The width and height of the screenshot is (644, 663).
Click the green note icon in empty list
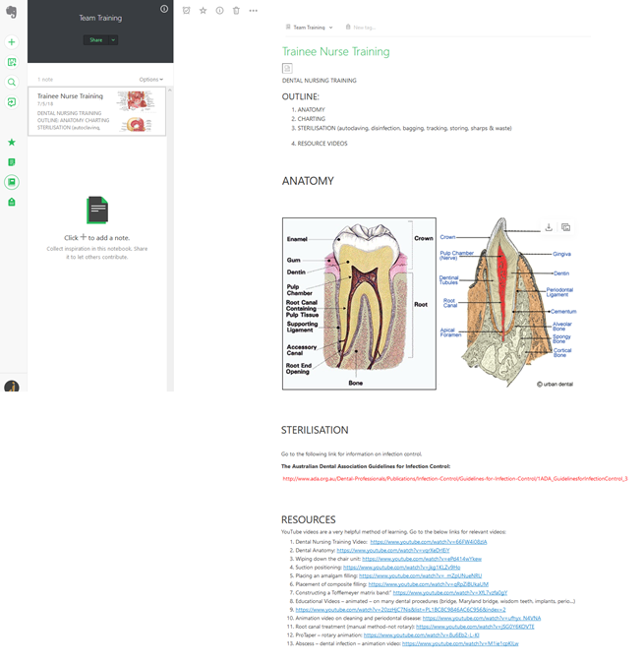tap(97, 210)
